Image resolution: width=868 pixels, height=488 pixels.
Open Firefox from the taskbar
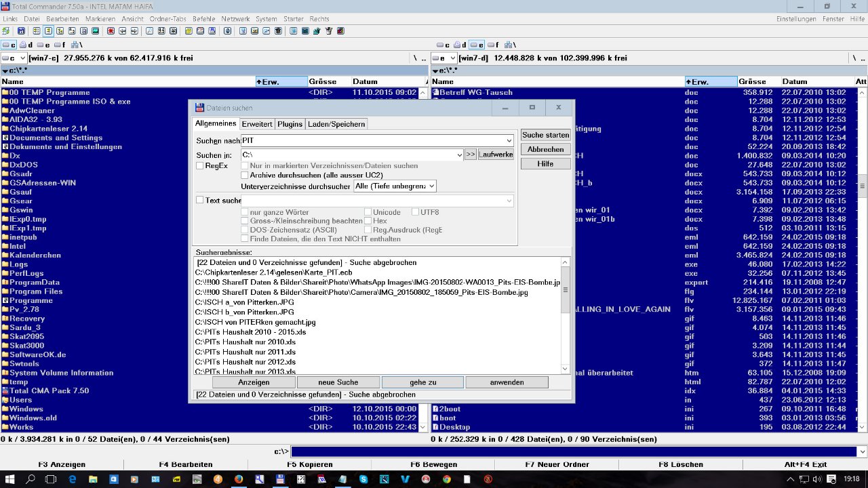click(238, 479)
